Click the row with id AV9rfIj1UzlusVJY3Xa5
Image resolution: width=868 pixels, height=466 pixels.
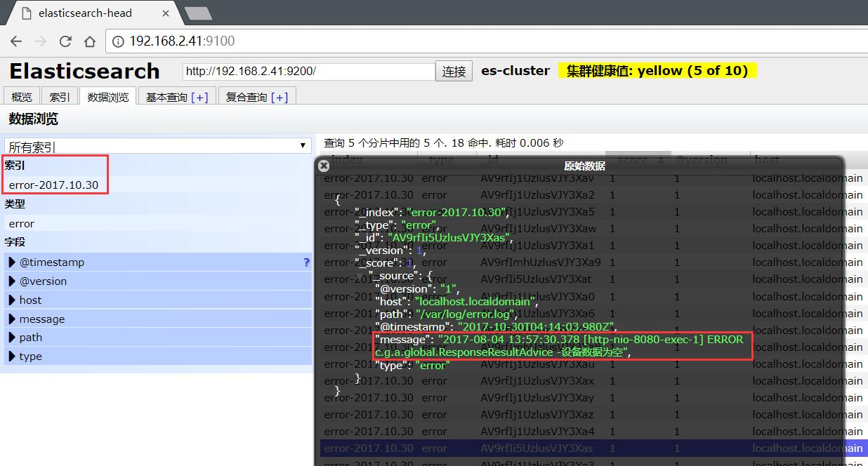point(593,212)
